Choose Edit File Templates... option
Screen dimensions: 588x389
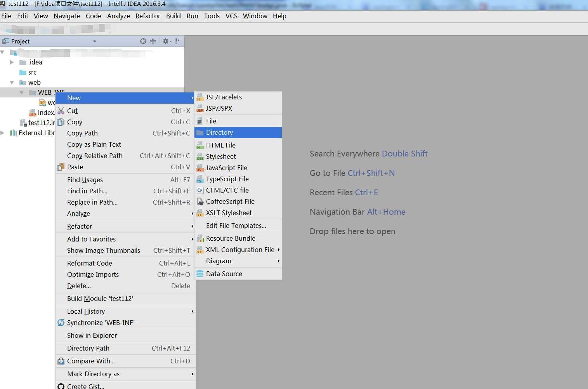tap(238, 226)
